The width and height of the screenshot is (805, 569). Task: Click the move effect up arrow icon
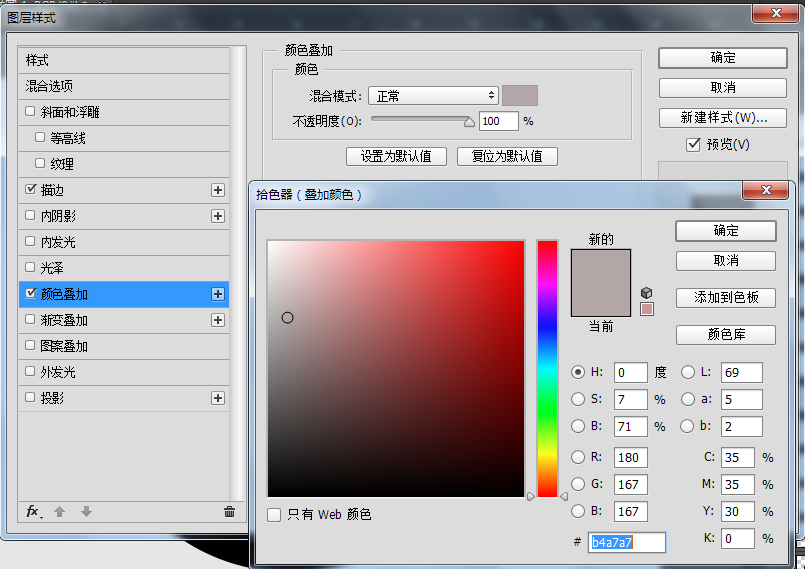click(60, 511)
